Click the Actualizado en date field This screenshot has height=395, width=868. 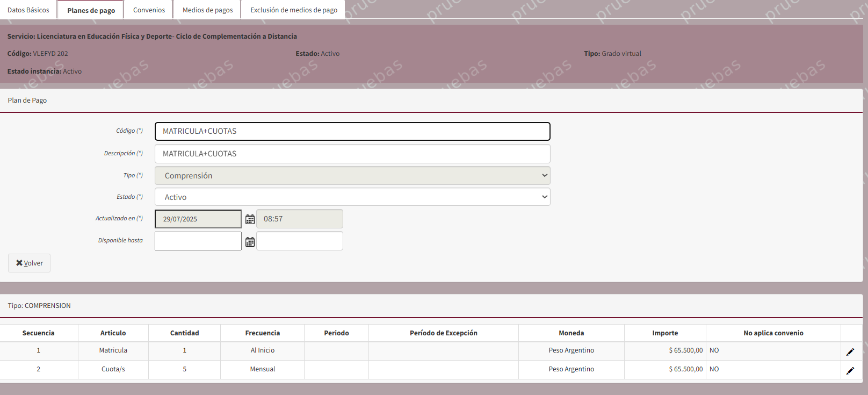coord(198,219)
